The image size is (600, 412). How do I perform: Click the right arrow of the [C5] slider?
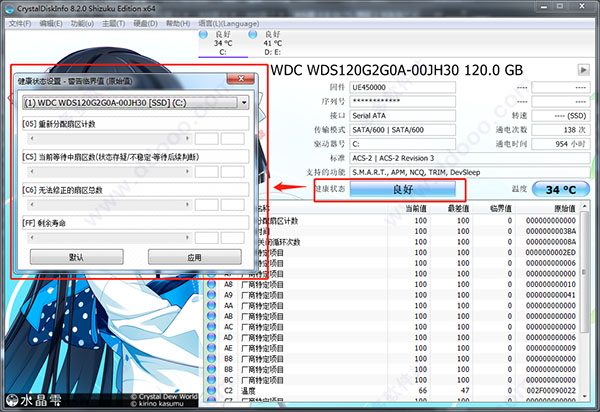coord(187,171)
